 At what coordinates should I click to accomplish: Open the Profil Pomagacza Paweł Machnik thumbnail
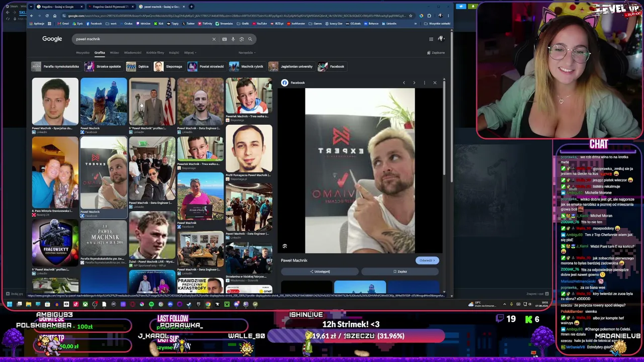[249, 148]
